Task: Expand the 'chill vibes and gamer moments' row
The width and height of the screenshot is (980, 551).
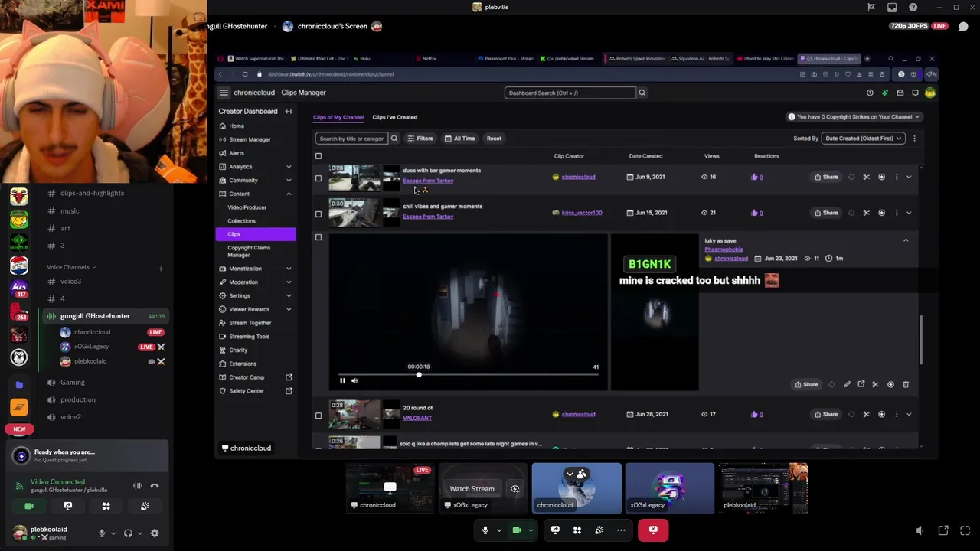Action: click(x=909, y=213)
